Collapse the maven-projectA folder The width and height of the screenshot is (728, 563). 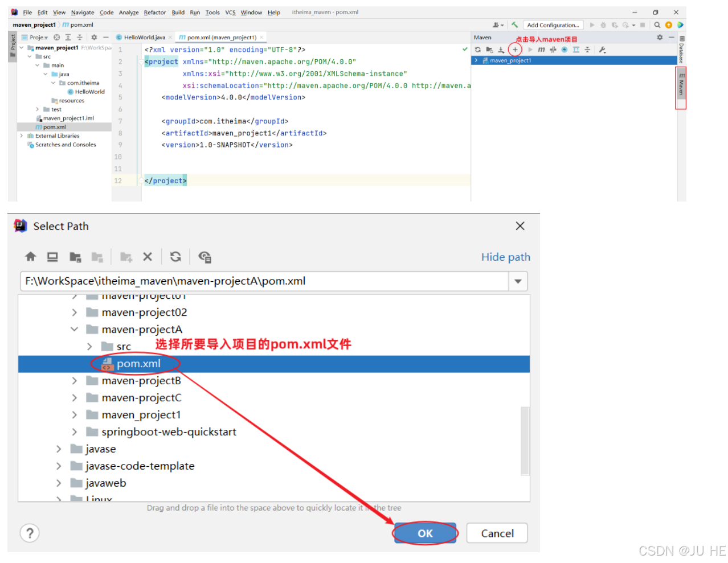pos(75,329)
